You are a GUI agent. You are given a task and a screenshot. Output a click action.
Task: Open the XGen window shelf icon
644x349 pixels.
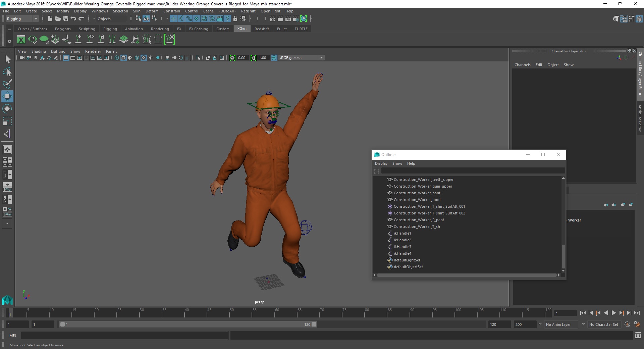[x=21, y=40]
